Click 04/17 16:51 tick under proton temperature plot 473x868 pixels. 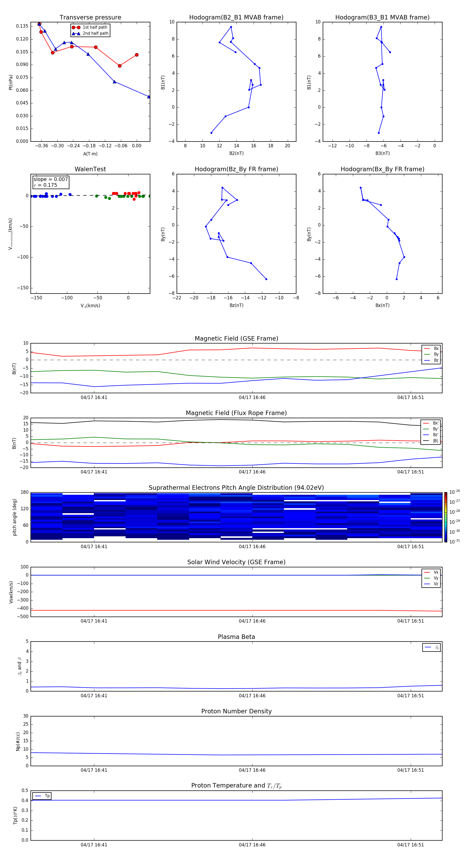click(411, 845)
